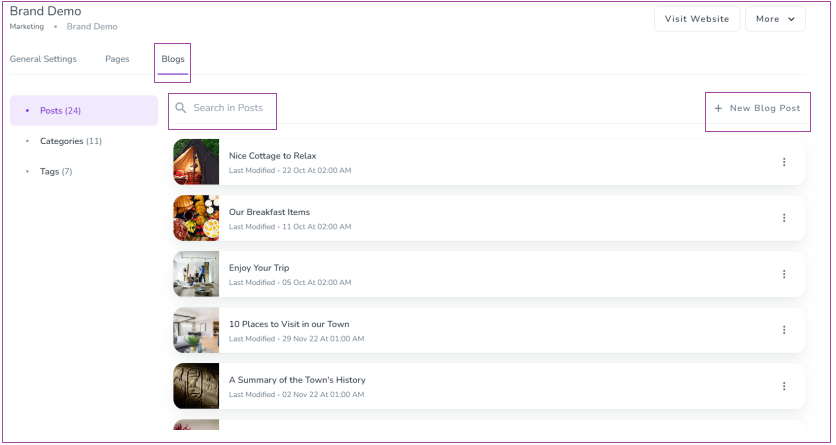
Task: Select Posts in the sidebar
Action: 60,111
